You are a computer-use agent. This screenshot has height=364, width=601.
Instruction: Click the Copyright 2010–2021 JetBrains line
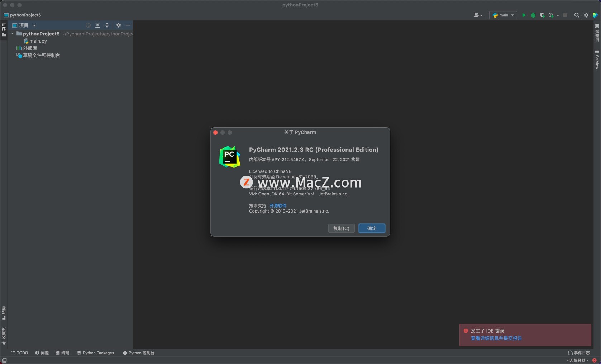tap(289, 211)
